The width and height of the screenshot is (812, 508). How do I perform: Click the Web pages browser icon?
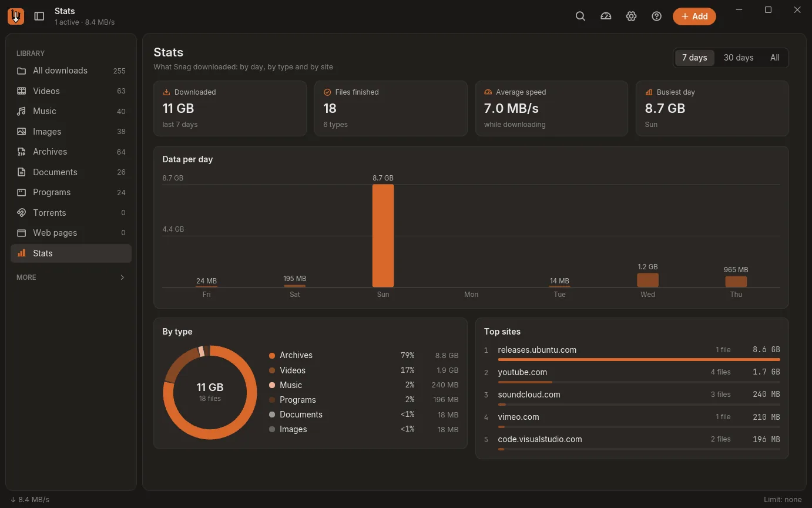[x=22, y=233]
